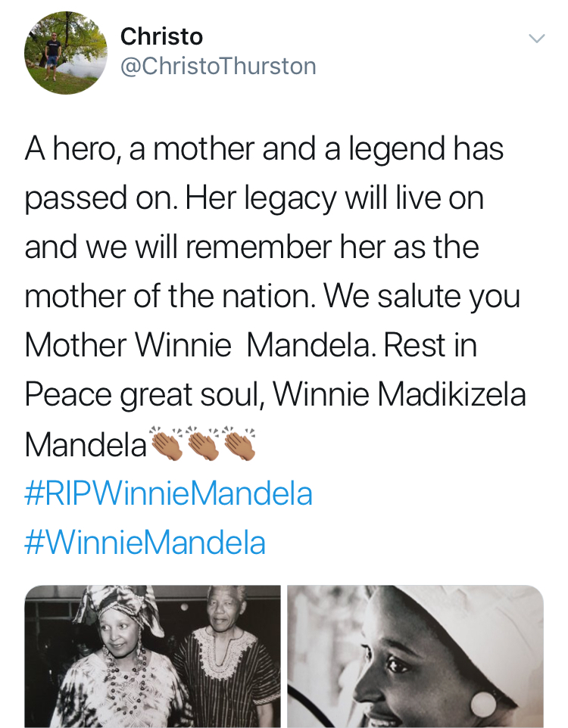Click the first clapping hands emoji

click(x=168, y=444)
